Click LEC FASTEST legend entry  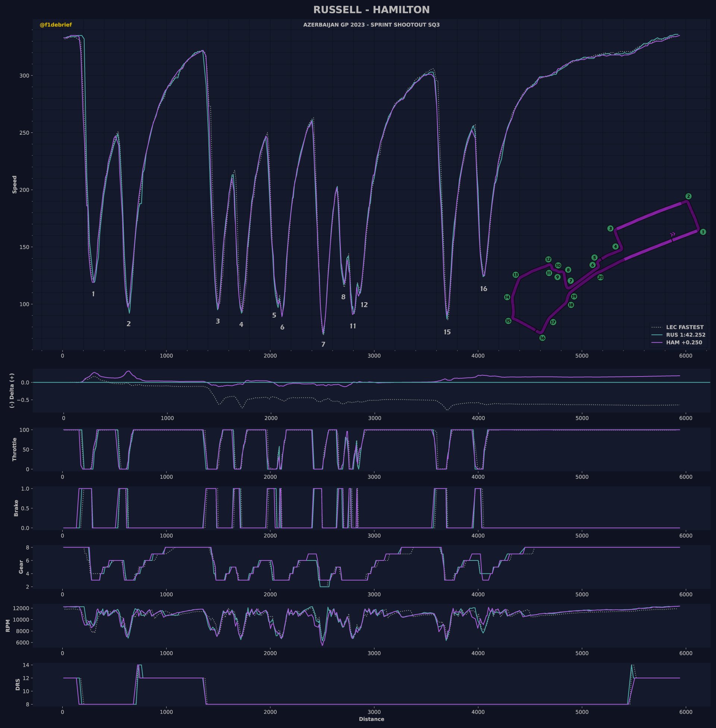[x=684, y=327]
